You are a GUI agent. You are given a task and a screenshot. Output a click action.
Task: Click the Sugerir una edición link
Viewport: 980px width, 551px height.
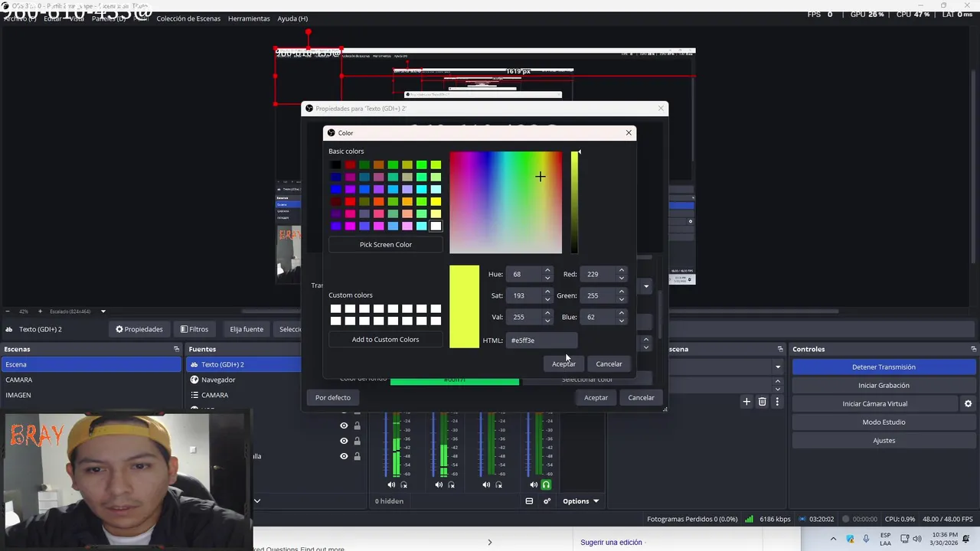pos(611,543)
